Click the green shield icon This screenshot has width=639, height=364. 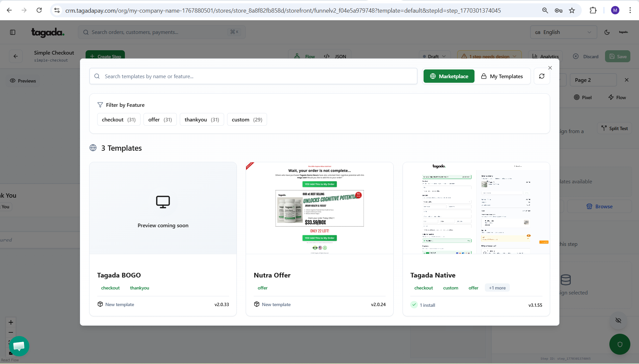click(620, 344)
